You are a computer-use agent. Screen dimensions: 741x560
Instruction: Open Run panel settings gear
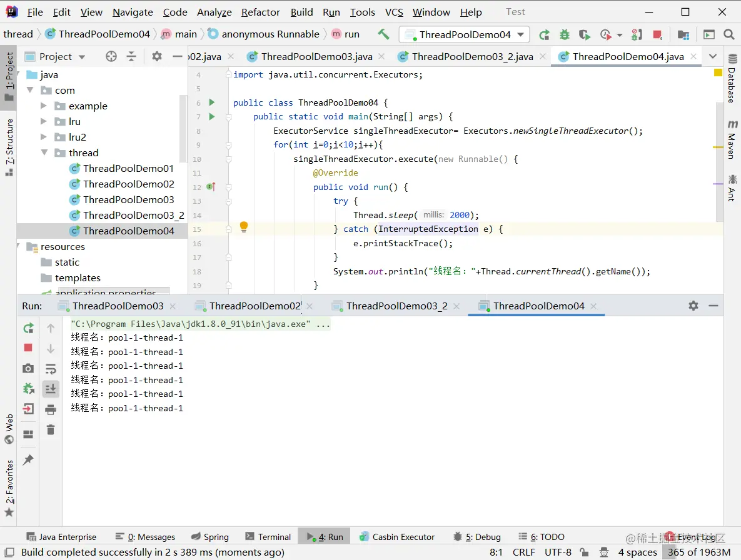point(693,306)
